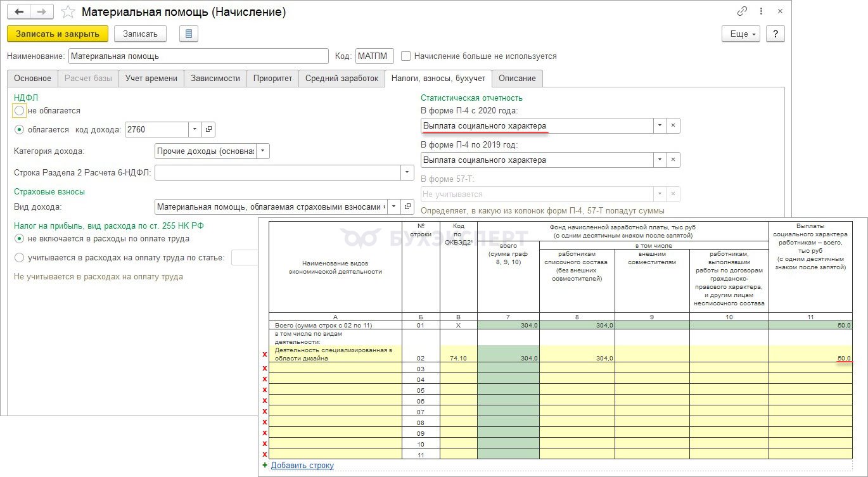The height and width of the screenshot is (477, 868).
Task: Expand the Категория дохода dropdown
Action: (x=263, y=151)
